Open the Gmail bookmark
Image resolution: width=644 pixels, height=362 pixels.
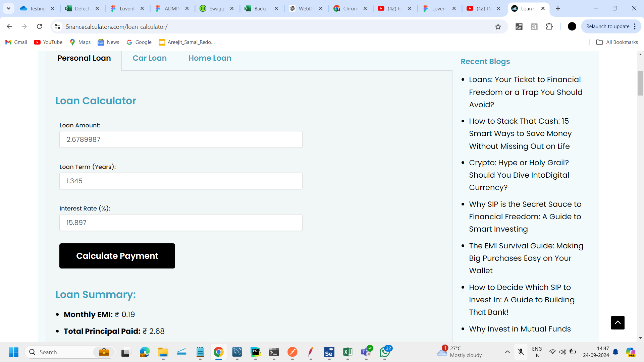pos(16,42)
